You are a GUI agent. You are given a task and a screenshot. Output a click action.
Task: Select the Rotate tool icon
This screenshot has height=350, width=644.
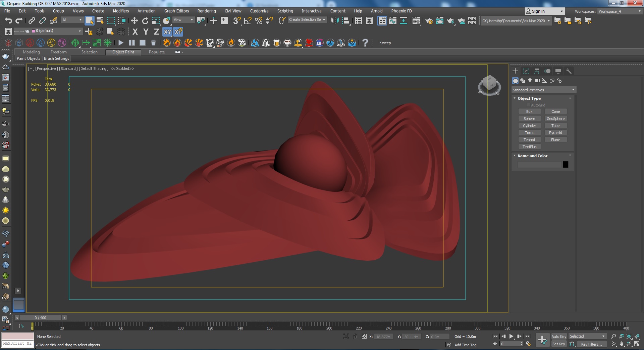coord(145,21)
